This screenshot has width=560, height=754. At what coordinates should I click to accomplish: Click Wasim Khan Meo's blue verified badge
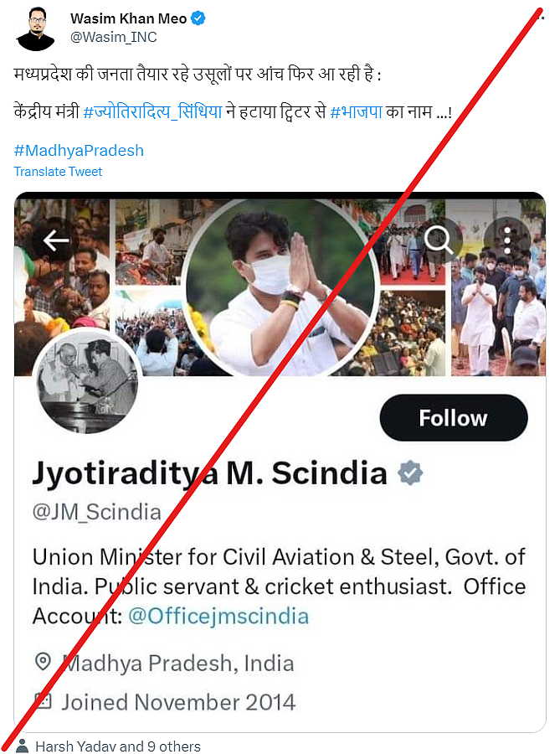coord(201,18)
